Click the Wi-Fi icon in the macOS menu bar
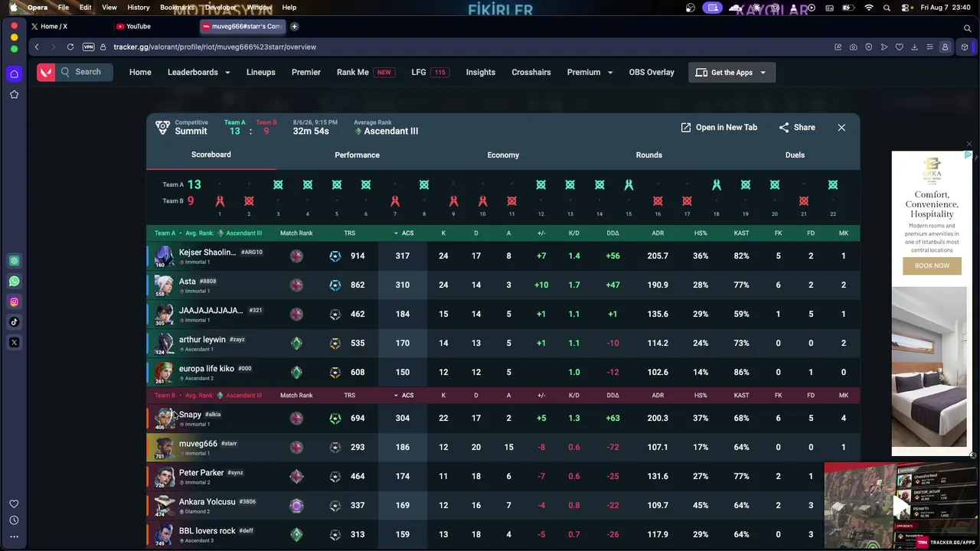This screenshot has width=980, height=551. pos(869,7)
